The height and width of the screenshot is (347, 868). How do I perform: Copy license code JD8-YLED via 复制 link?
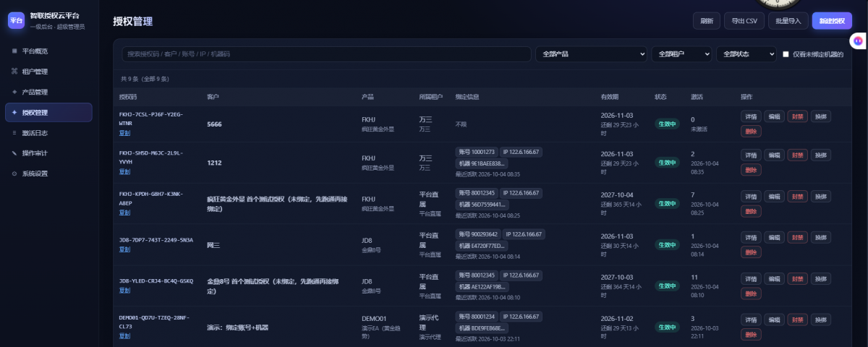pos(125,291)
